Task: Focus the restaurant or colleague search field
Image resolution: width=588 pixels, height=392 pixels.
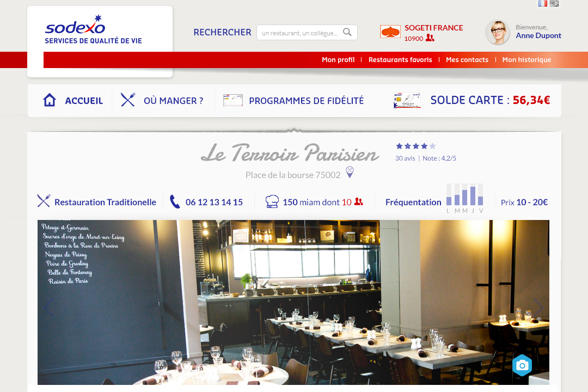Action: click(x=307, y=32)
